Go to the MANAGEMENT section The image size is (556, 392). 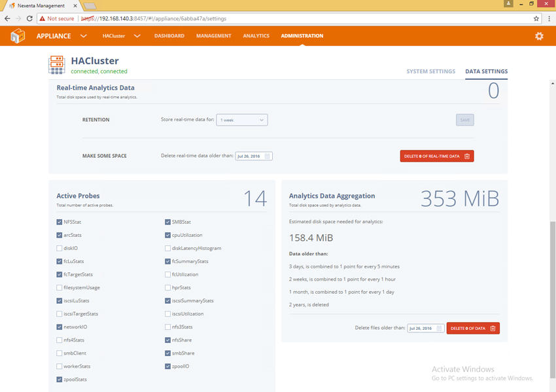coord(213,36)
